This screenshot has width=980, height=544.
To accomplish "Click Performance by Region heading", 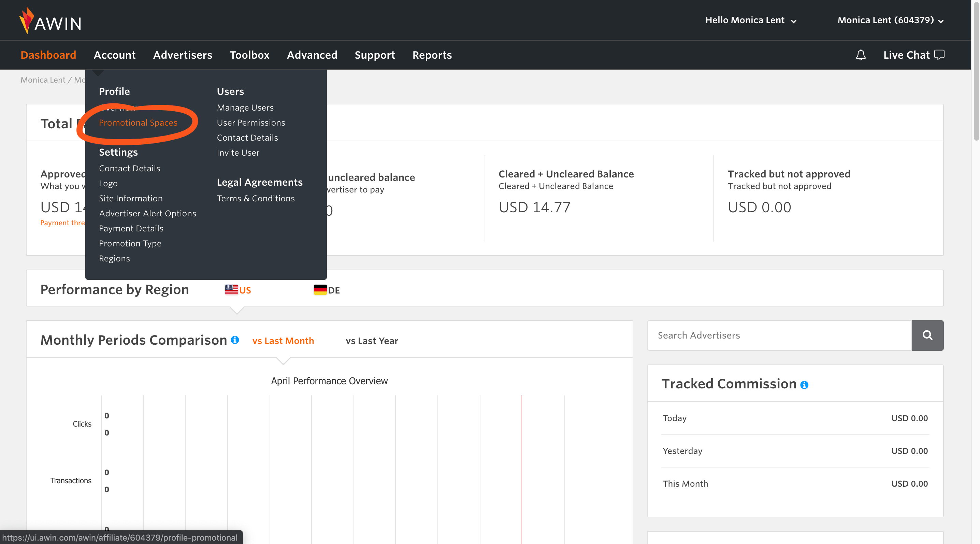I will 115,289.
